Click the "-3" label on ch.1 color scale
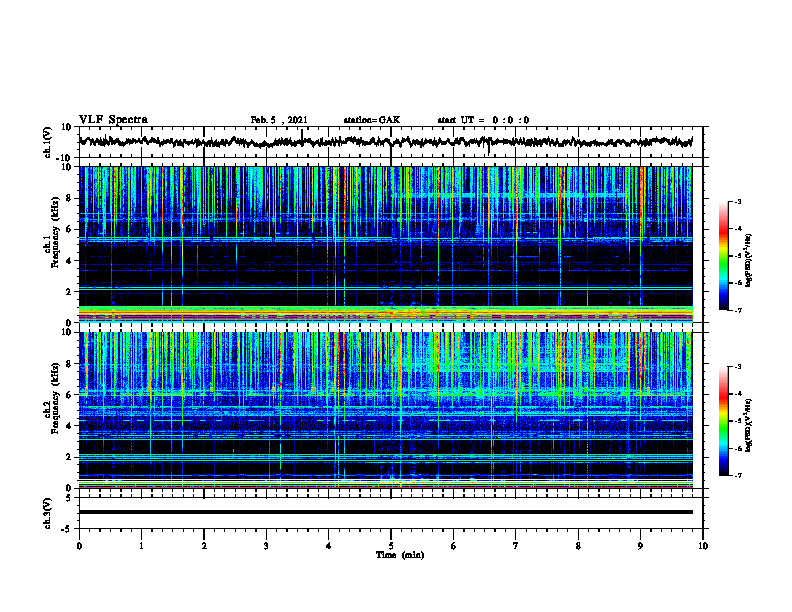The width and height of the screenshot is (792, 612). point(738,202)
